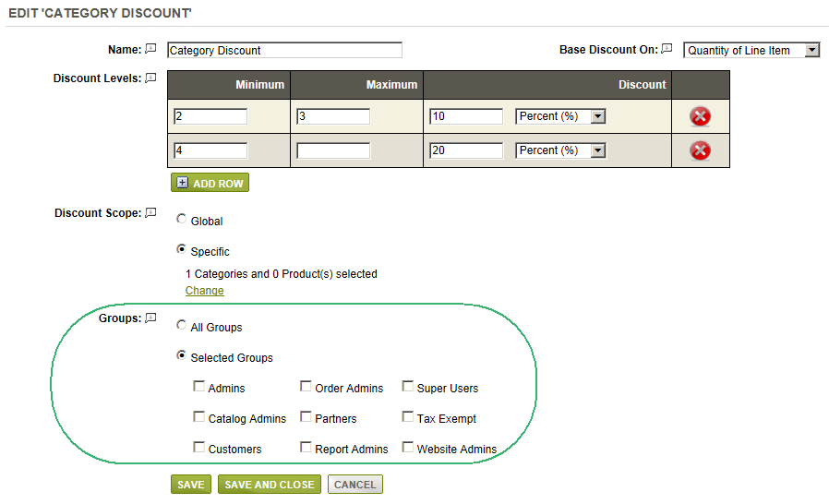The width and height of the screenshot is (829, 504).
Task: Click the Minimum field containing 2
Action: coord(210,116)
